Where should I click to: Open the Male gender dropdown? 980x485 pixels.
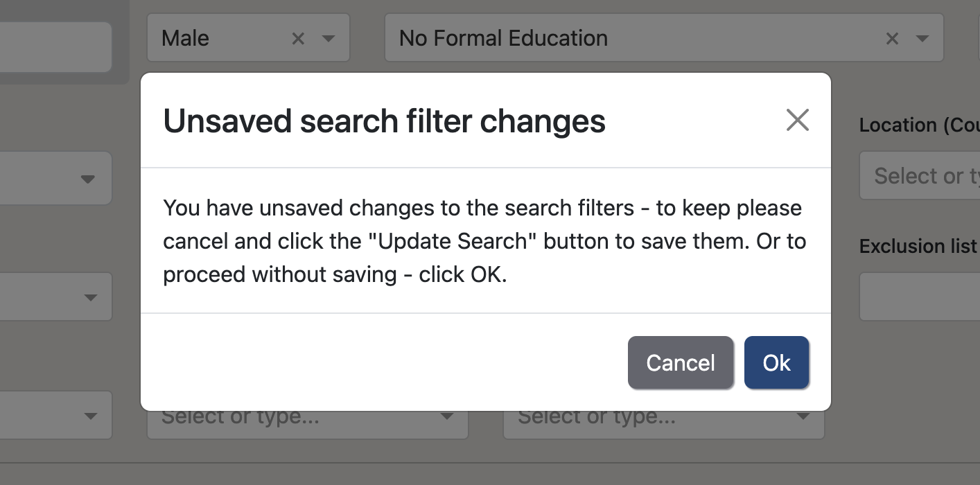[x=327, y=38]
